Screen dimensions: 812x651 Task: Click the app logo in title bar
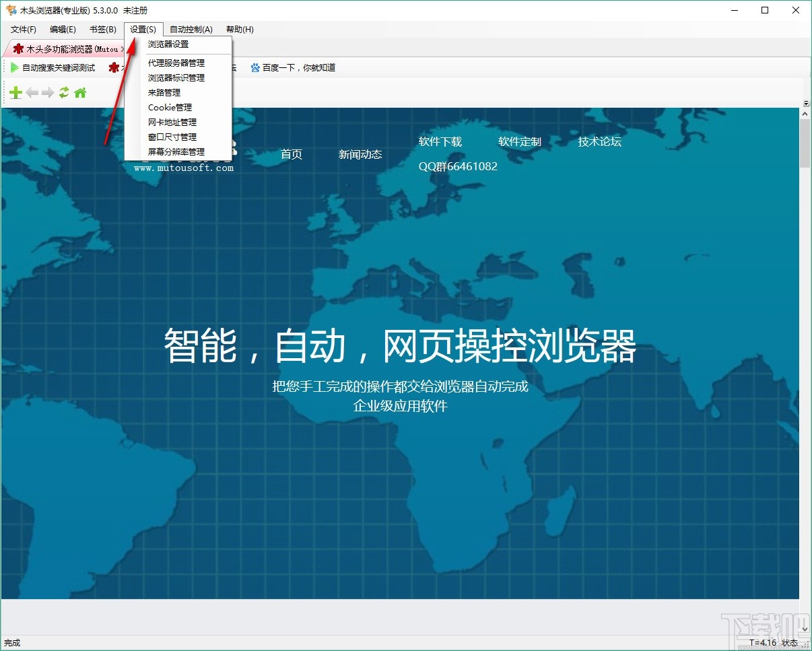11,10
